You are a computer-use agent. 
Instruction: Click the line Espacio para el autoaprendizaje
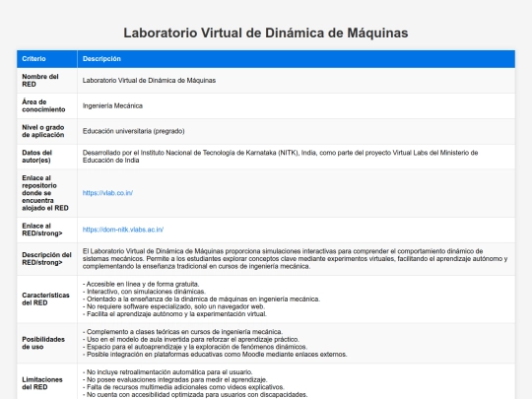click(195, 347)
